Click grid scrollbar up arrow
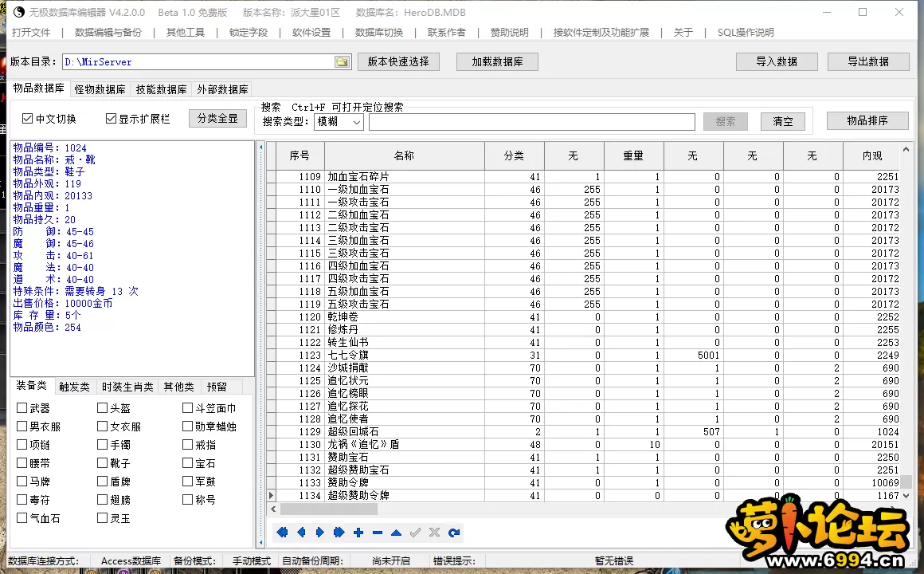Viewport: 924px width, 574px height. (x=906, y=149)
